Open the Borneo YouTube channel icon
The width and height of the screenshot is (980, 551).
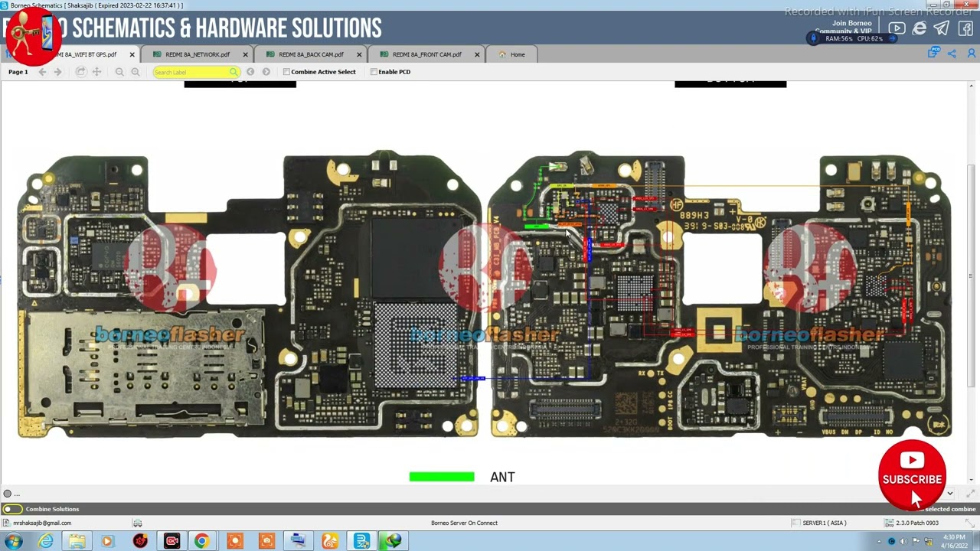[x=897, y=28]
